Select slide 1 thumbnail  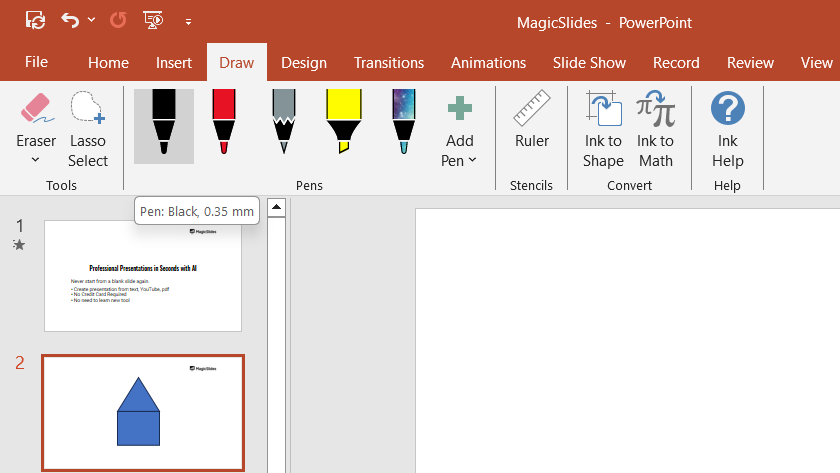point(143,275)
